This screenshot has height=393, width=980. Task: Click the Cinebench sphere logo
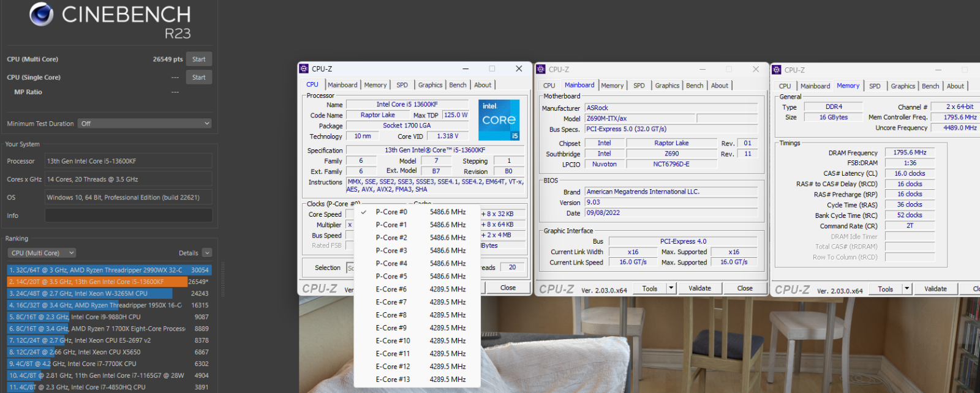pos(42,14)
